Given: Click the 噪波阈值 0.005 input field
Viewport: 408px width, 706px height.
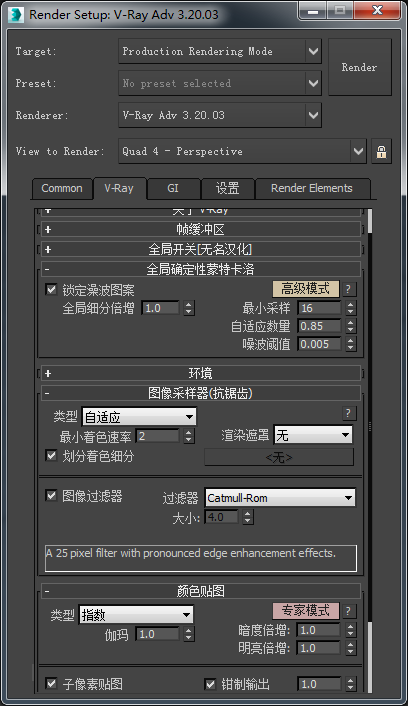Looking at the screenshot, I should coord(319,344).
